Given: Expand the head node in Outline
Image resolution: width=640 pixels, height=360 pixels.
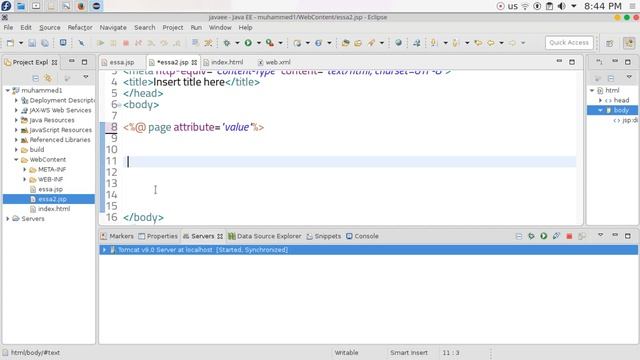Looking at the screenshot, I should pos(600,100).
